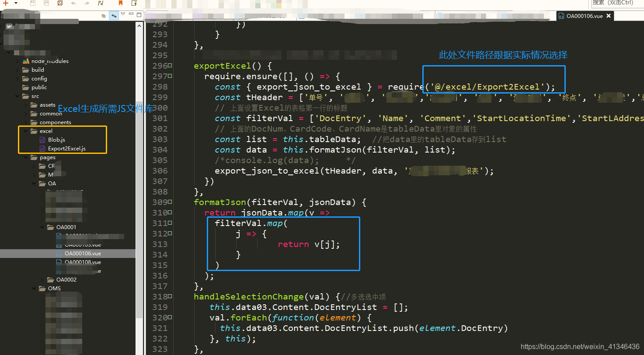Click the orange bookmark icon
This screenshot has height=355, width=644.
pos(121,3)
